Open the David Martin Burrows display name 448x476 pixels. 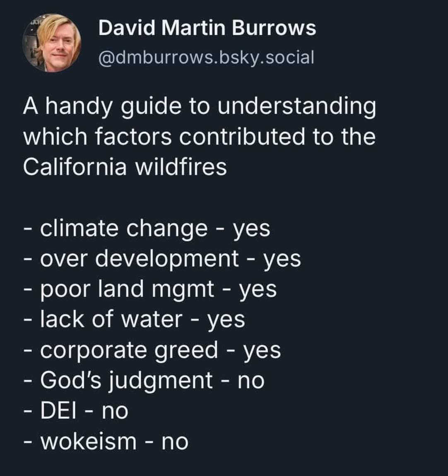pyautogui.click(x=207, y=28)
